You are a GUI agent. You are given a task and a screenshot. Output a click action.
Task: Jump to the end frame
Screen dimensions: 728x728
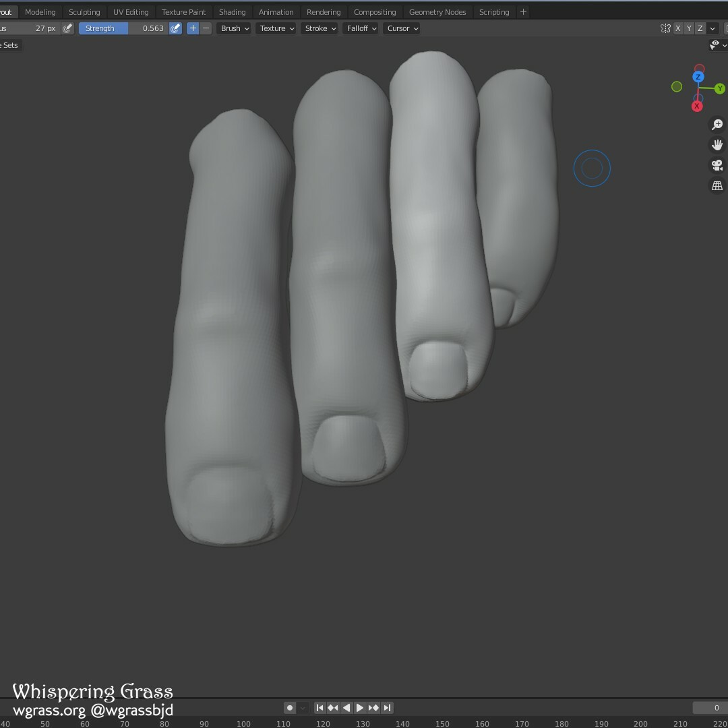tap(387, 708)
